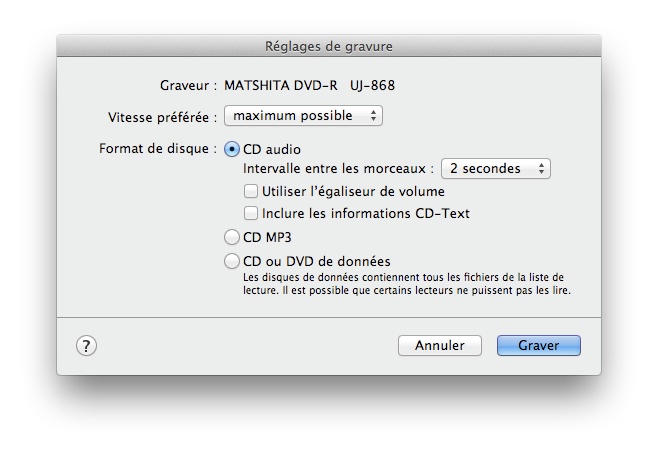The width and height of the screenshot is (658, 454).
Task: Click the MATSHITA DVD-R UJ-868 burner name
Action: coord(316,86)
